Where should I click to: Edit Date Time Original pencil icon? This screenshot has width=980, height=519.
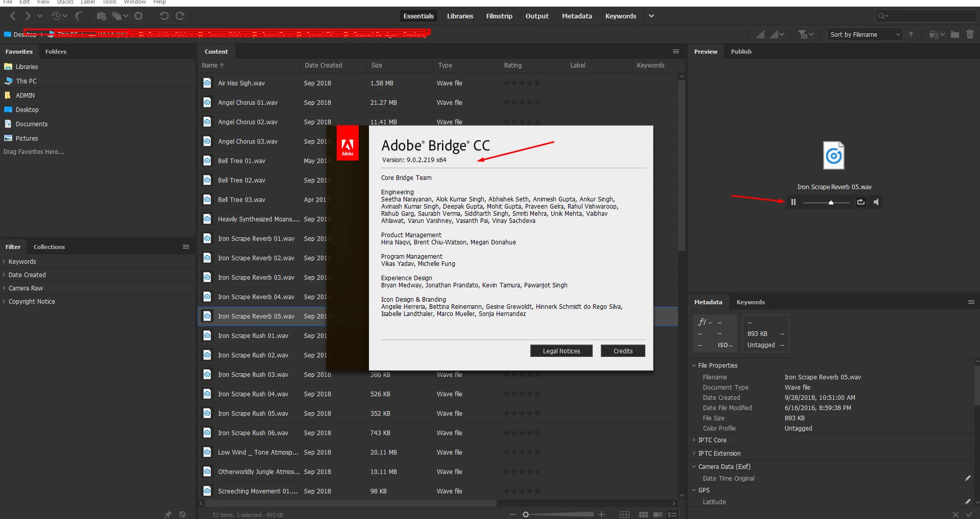tap(968, 478)
